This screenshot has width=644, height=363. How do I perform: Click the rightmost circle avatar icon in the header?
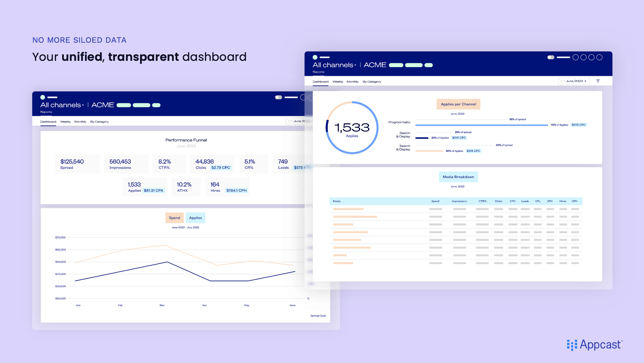click(600, 57)
